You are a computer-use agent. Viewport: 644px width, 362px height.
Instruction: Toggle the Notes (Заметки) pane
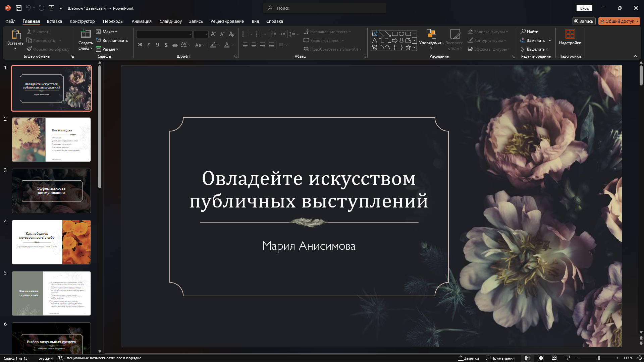coord(469,358)
